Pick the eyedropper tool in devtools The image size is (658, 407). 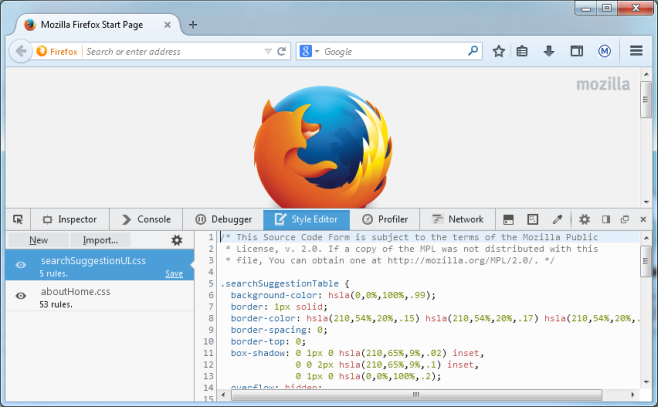[558, 219]
